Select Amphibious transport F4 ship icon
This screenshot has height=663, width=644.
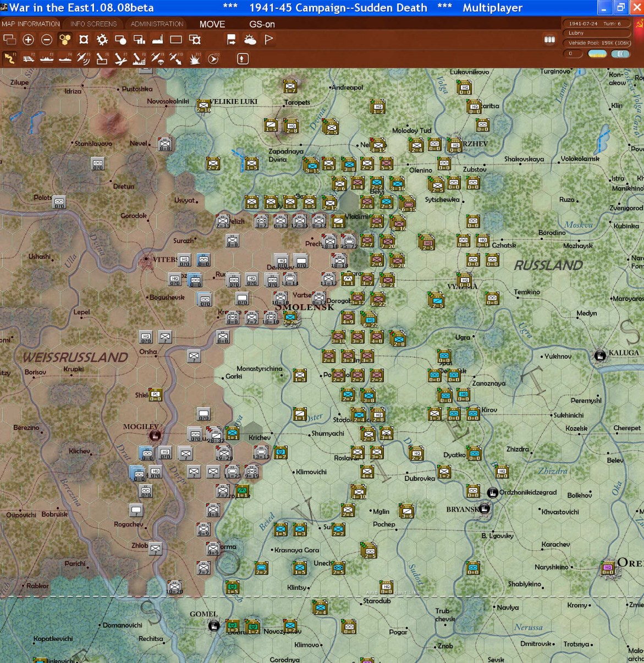[x=65, y=58]
